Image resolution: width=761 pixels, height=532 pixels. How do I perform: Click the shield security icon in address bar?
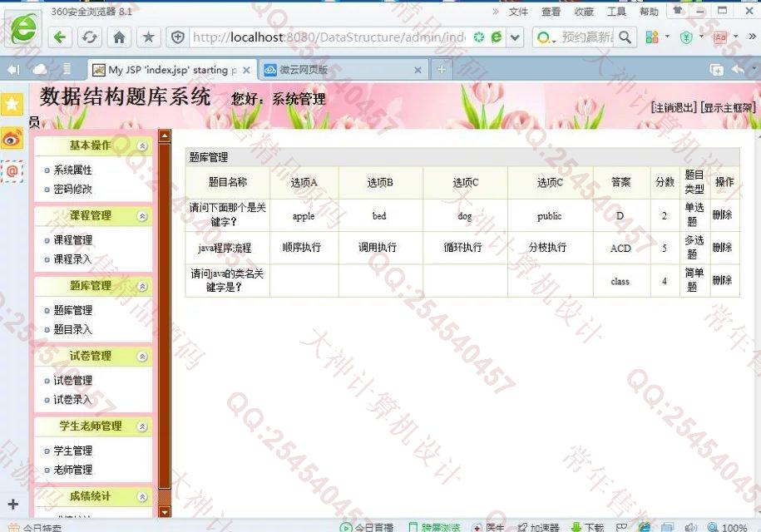point(178,37)
